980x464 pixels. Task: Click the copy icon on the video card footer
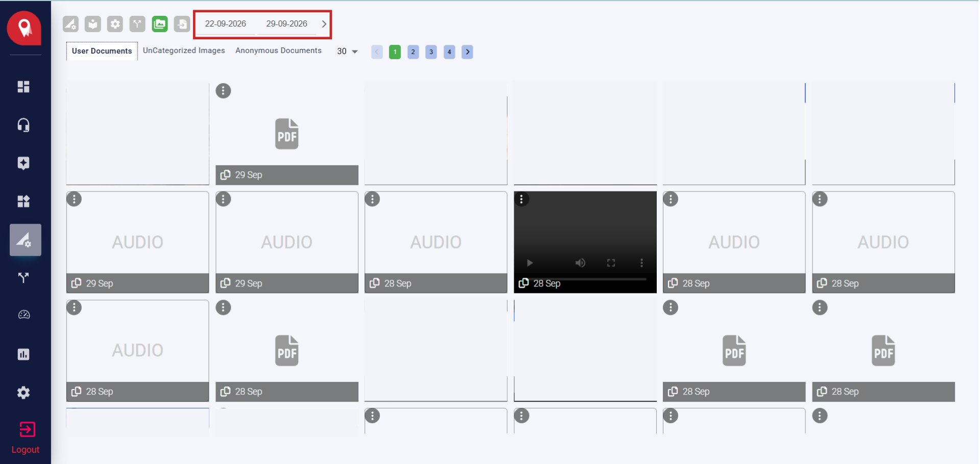point(523,283)
